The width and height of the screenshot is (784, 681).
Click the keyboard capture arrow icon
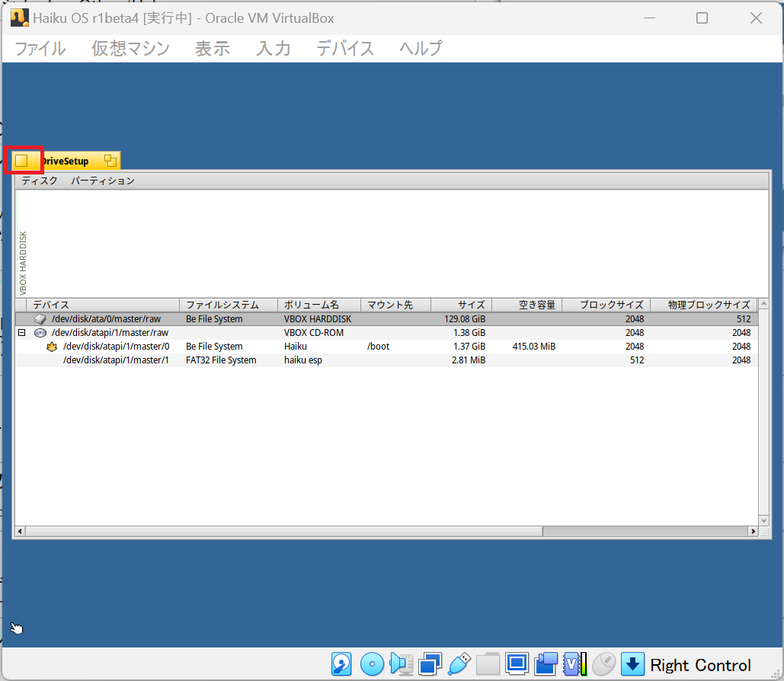point(632,664)
